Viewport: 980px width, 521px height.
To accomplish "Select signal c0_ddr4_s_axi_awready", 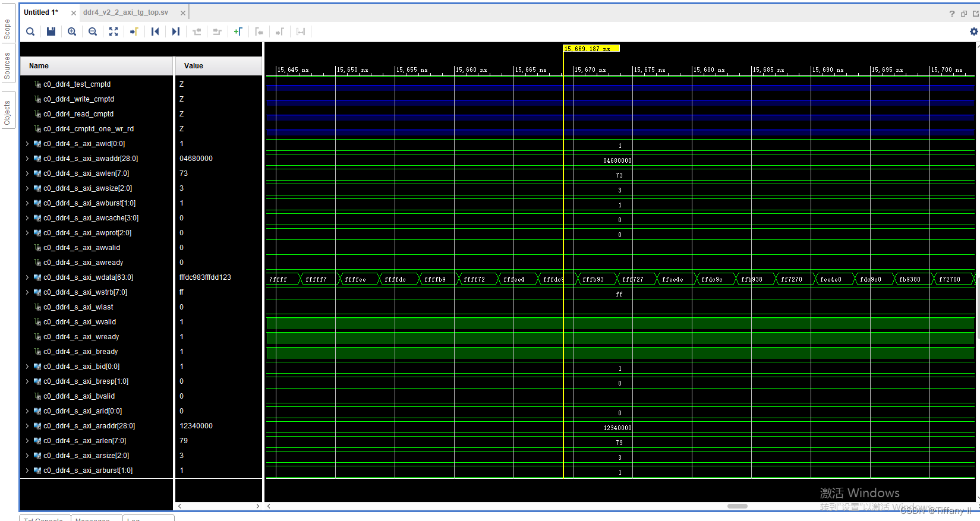I will coord(83,263).
